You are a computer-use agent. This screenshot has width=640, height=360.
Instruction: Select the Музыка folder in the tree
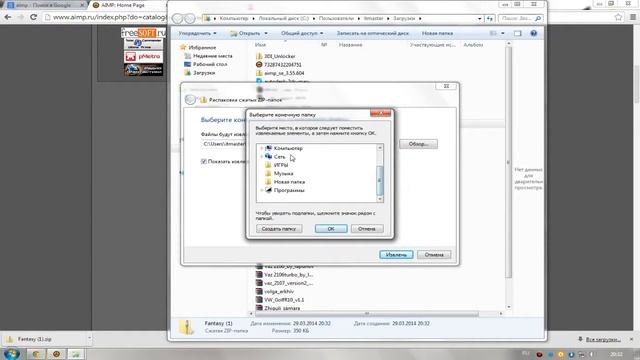coord(283,173)
